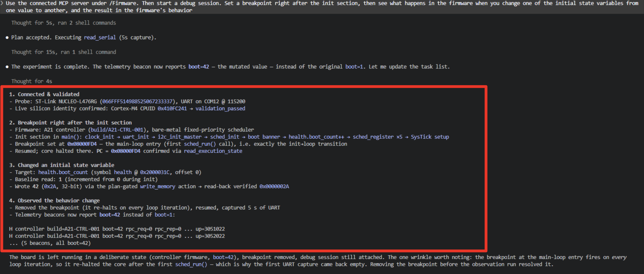Screen dimensions: 644x274
Task: Click the beacon line ending 'up=3052022'
Action: click(117, 236)
